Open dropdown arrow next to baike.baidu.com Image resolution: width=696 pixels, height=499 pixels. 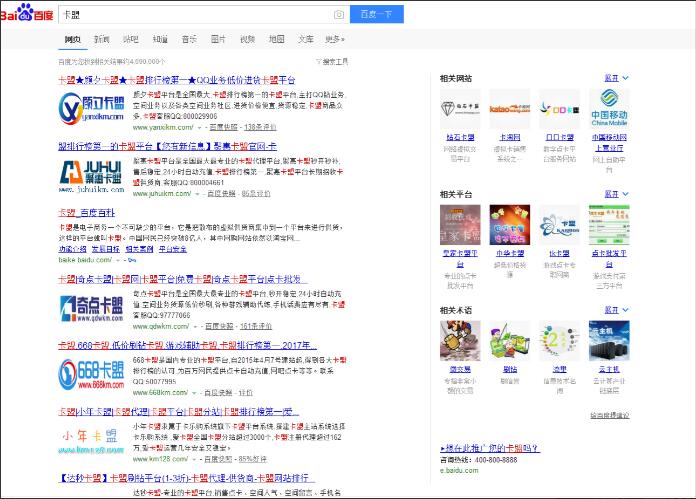(118, 260)
